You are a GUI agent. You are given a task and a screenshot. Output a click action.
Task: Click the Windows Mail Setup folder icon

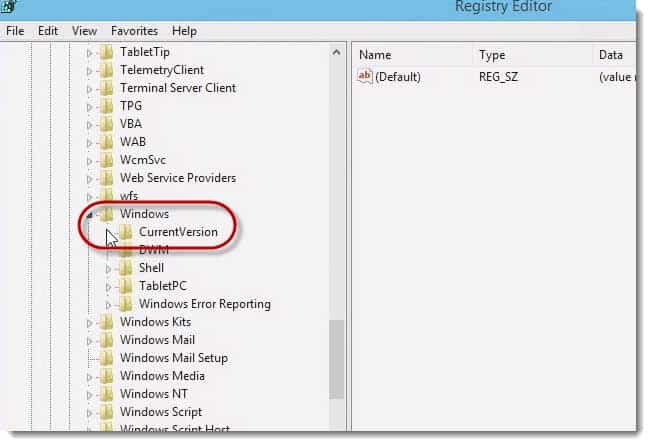pos(107,358)
